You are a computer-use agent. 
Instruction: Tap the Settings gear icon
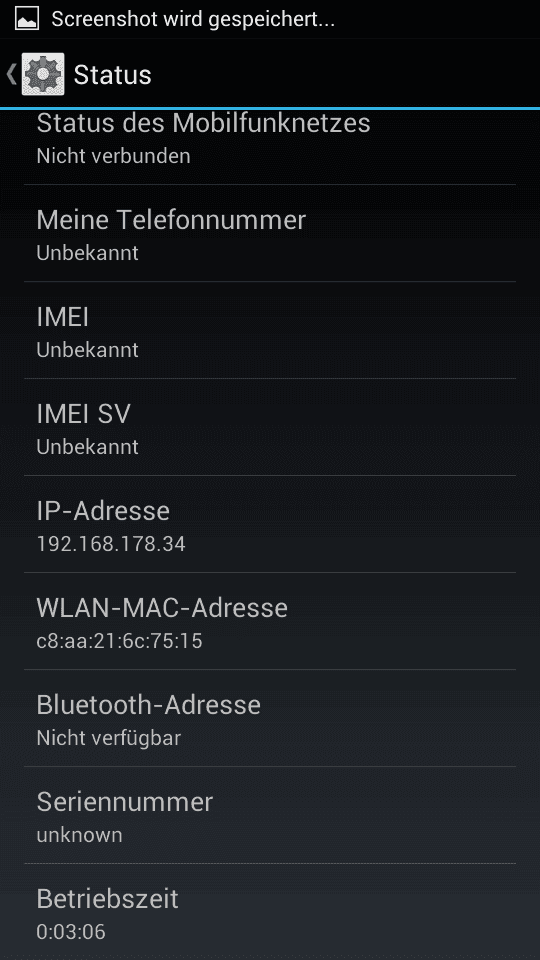(x=43, y=74)
